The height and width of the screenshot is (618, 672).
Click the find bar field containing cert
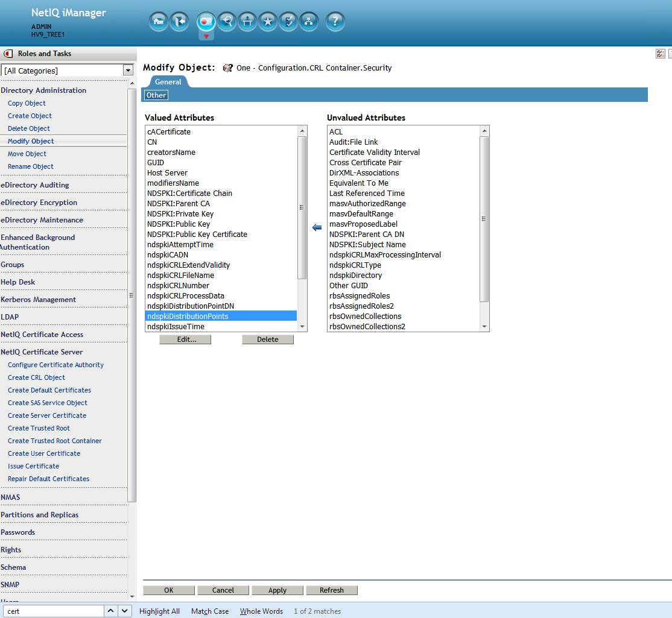pos(54,611)
